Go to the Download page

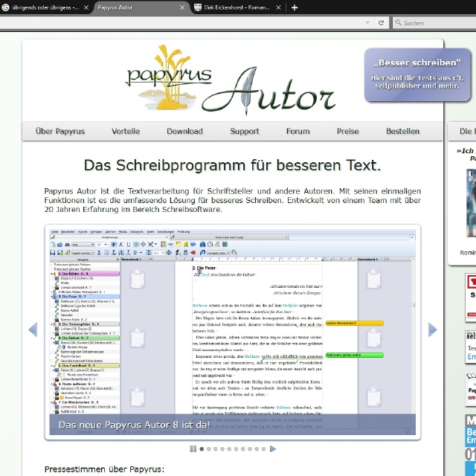(184, 131)
